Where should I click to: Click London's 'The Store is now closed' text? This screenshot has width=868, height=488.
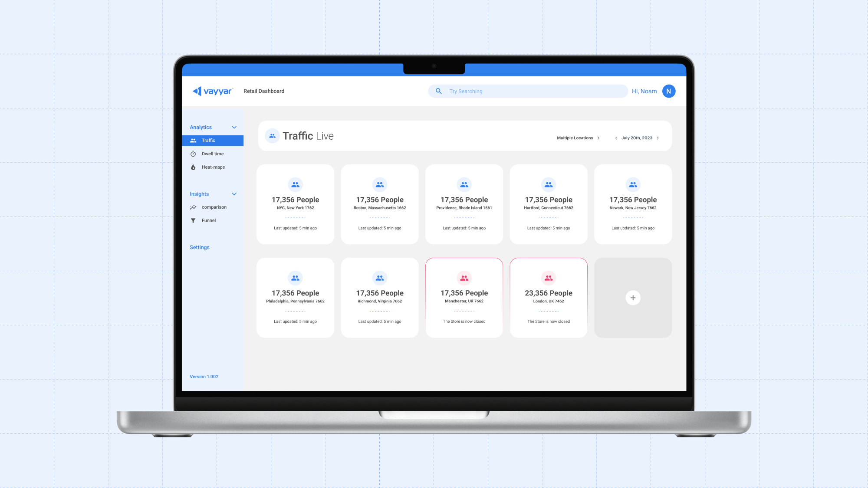tap(549, 321)
